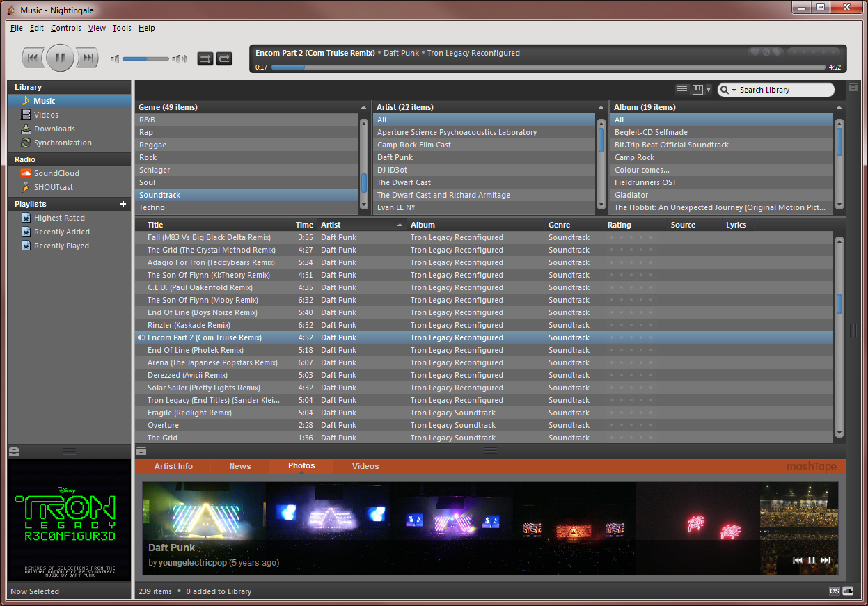Skip to the previous track
The width and height of the screenshot is (868, 606).
tap(32, 58)
